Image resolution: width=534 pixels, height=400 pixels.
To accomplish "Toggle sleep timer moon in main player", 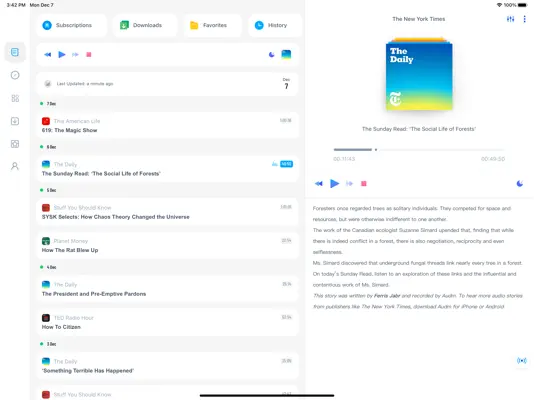I will point(520,183).
